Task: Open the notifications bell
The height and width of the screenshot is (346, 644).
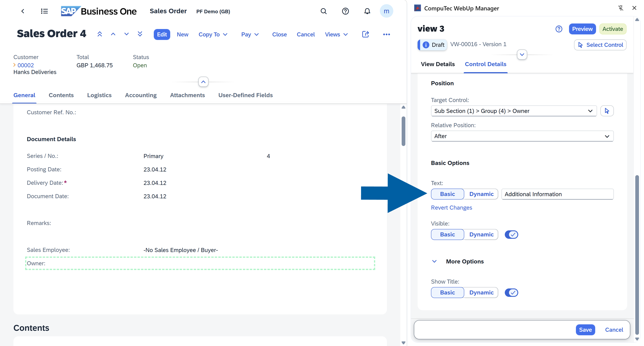Action: (x=367, y=11)
